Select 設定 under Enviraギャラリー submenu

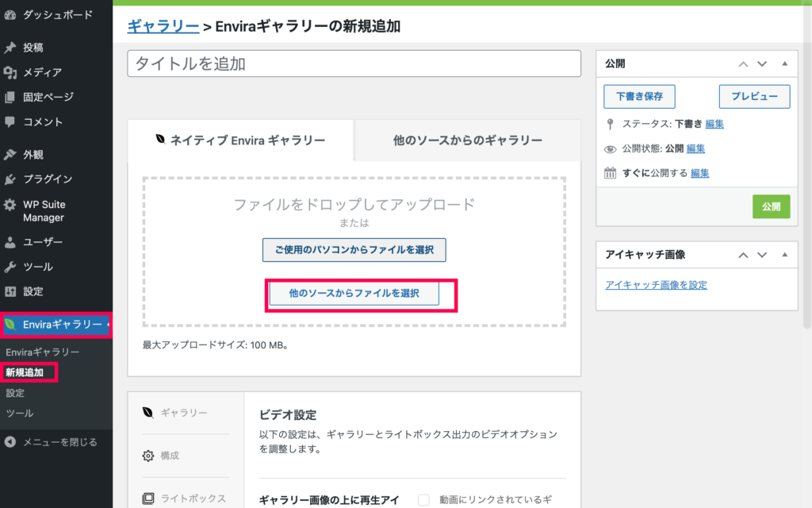click(x=15, y=393)
